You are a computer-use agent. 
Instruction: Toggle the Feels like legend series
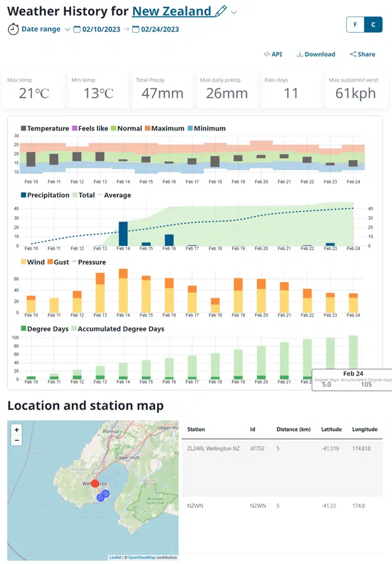pyautogui.click(x=91, y=128)
